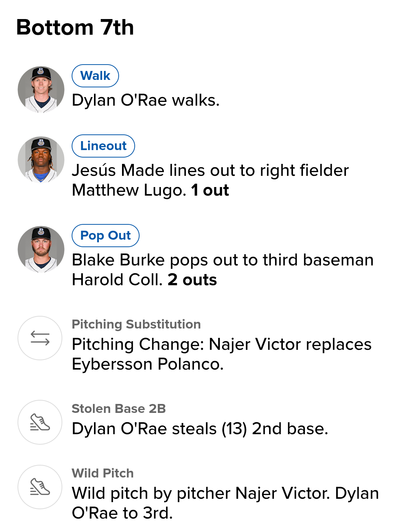Click the bold "2 outs" text
403x532 pixels.
click(192, 280)
